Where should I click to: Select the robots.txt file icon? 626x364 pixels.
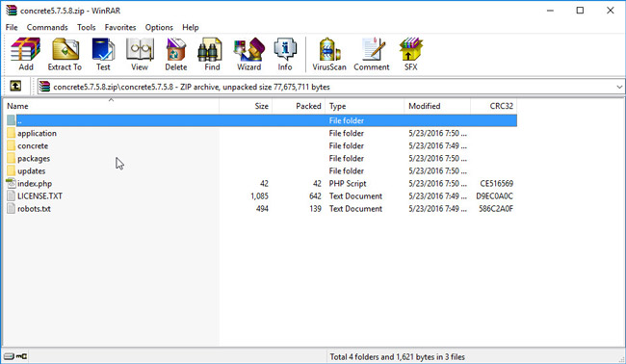[11, 208]
